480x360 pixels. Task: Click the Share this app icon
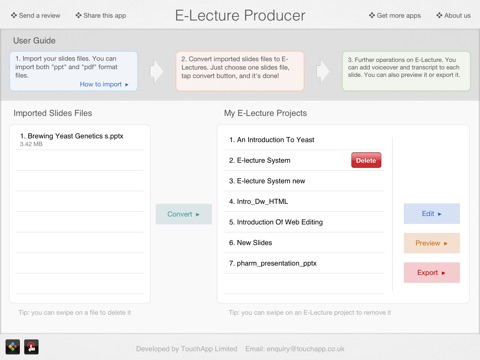click(x=78, y=15)
